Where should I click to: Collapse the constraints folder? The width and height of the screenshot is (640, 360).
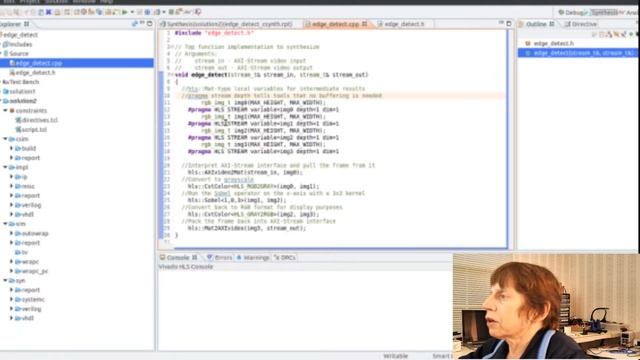pyautogui.click(x=5, y=111)
